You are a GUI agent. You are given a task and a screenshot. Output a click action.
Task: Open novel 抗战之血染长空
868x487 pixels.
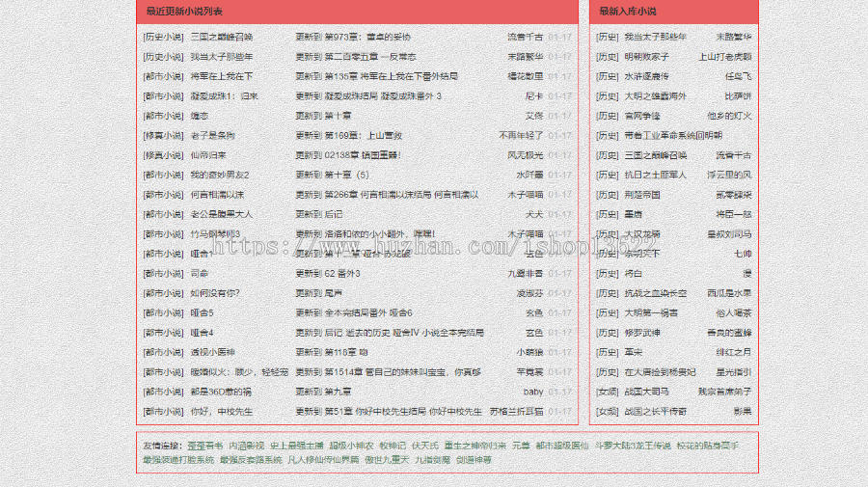click(x=656, y=293)
